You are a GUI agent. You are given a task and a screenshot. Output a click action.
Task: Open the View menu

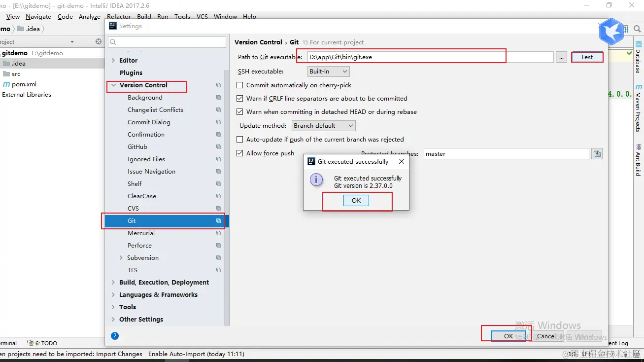(13, 16)
